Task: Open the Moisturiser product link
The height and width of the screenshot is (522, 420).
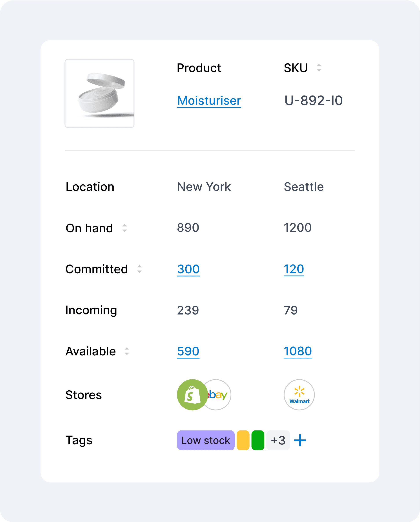Action: coord(209,101)
